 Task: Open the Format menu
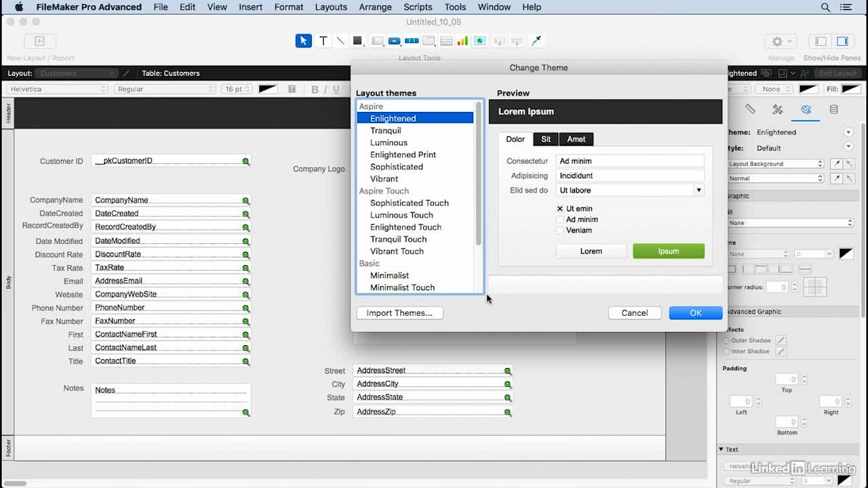[289, 7]
